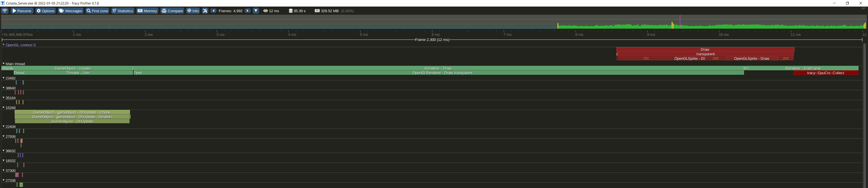Viewport: 868px width, 188px height.
Task: Select the tracy::GpuCtx::Collect zone
Action: [x=825, y=73]
